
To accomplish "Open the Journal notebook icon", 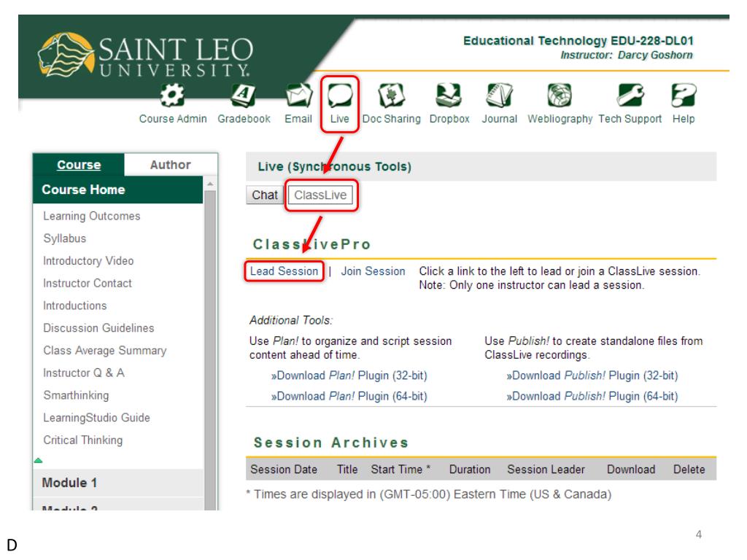I will pyautogui.click(x=499, y=96).
